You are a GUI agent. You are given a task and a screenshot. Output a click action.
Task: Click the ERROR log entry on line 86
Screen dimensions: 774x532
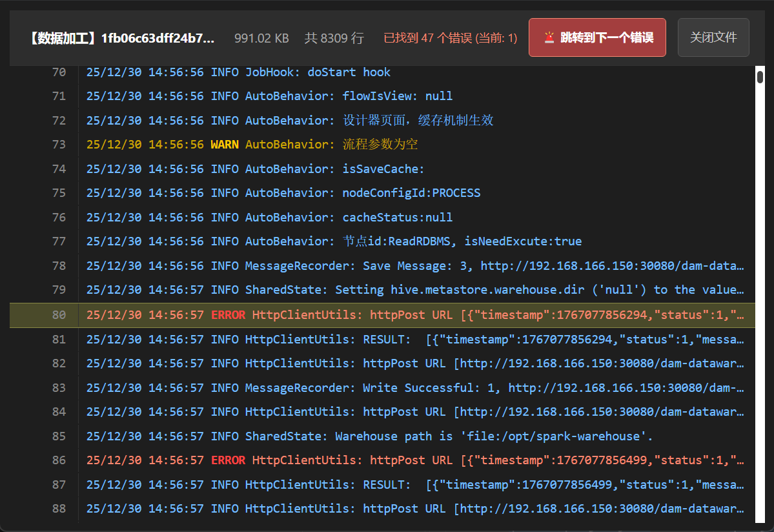[x=413, y=460]
